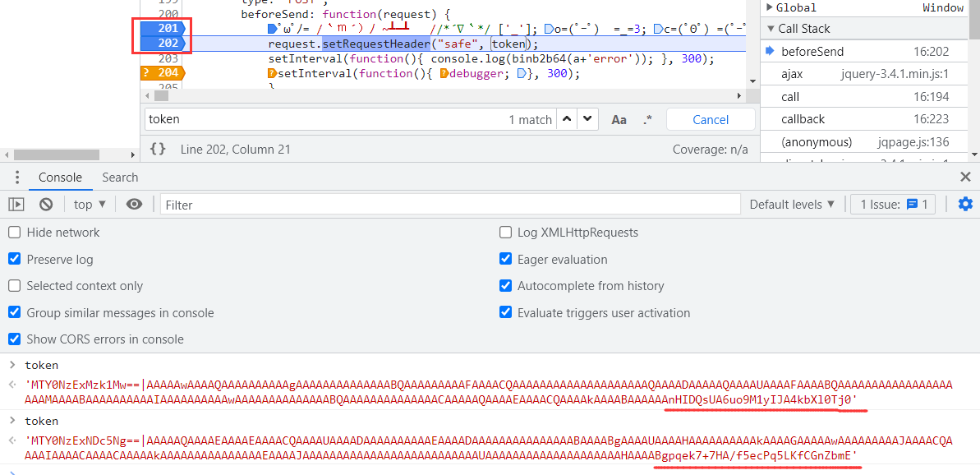
Task: Enable Log XMLHttpRequests checkbox
Action: [x=505, y=233]
